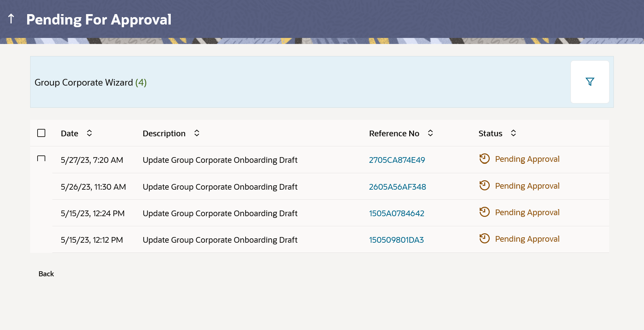Open reference 2605A56AF348
Screen dimensions: 644x330
coord(397,187)
